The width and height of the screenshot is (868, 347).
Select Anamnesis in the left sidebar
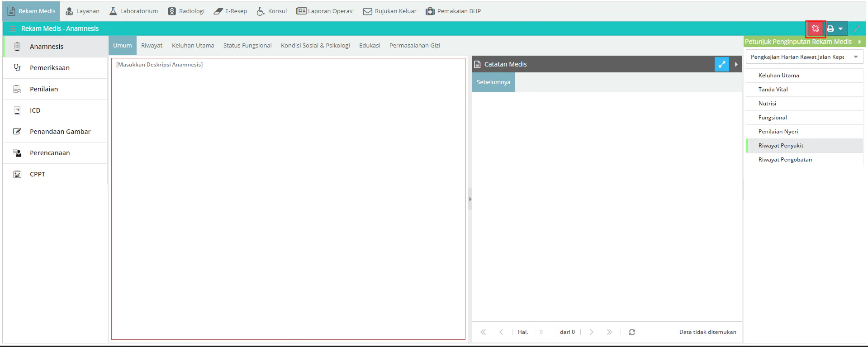(55, 47)
